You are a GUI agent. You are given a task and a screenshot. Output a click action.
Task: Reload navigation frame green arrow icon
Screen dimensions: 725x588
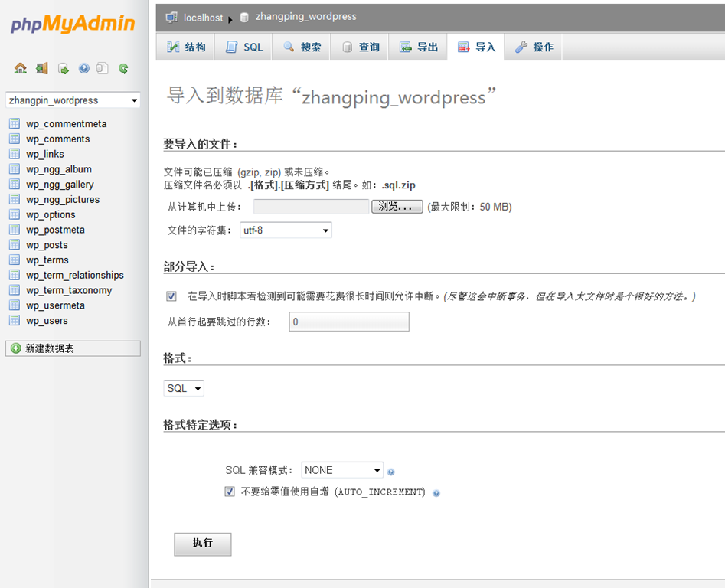[123, 69]
